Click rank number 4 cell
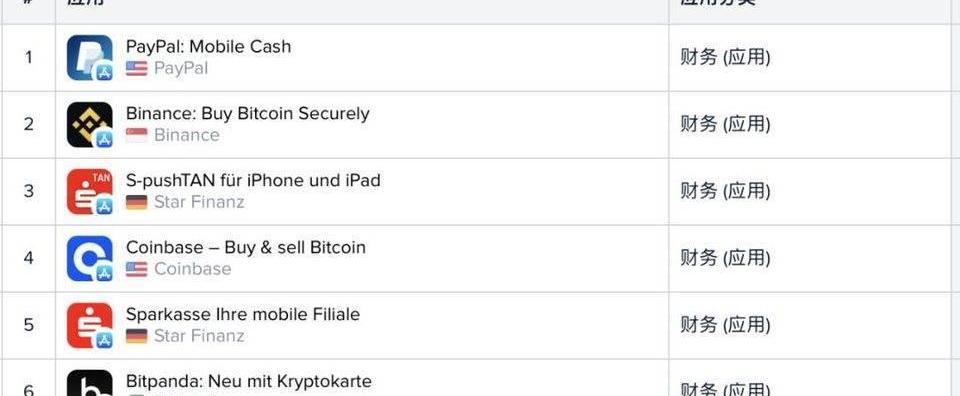The width and height of the screenshot is (960, 396). 29,258
